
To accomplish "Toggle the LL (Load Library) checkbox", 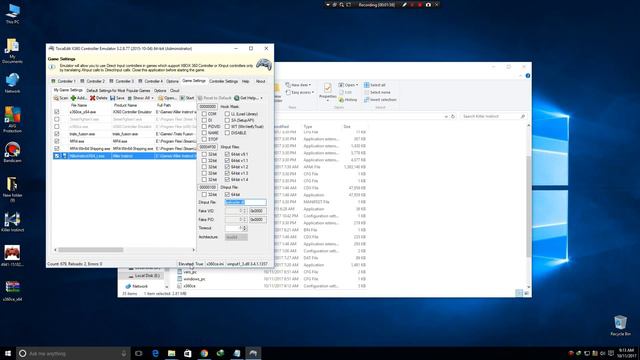I will click(227, 114).
